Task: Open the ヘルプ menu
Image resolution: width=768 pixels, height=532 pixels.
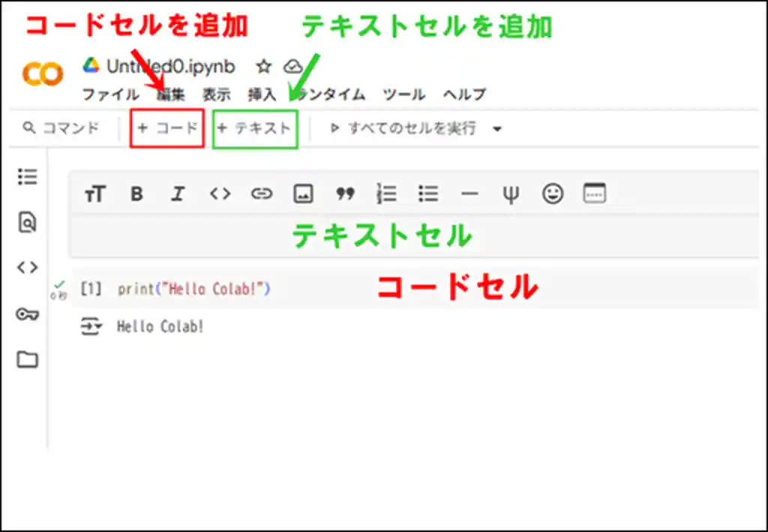Action: click(x=464, y=94)
